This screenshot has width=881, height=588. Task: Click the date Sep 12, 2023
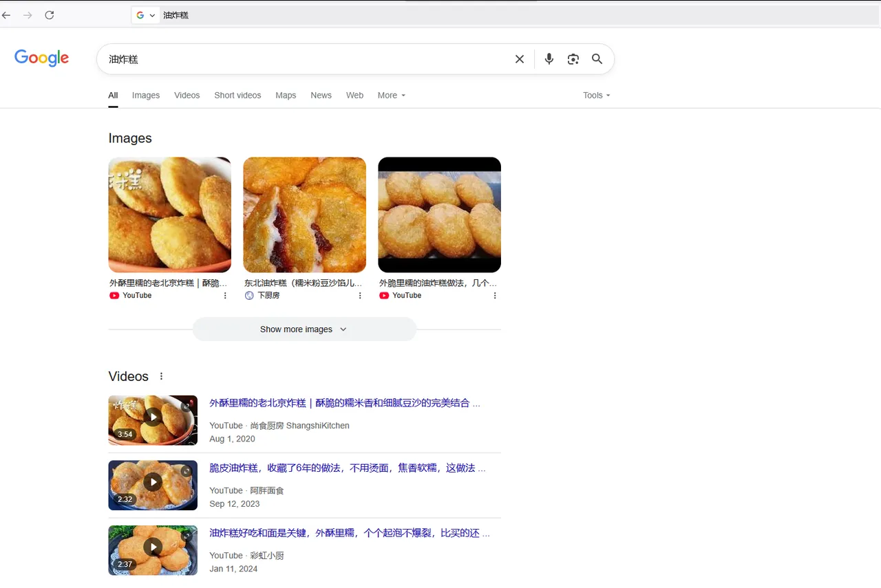235,503
